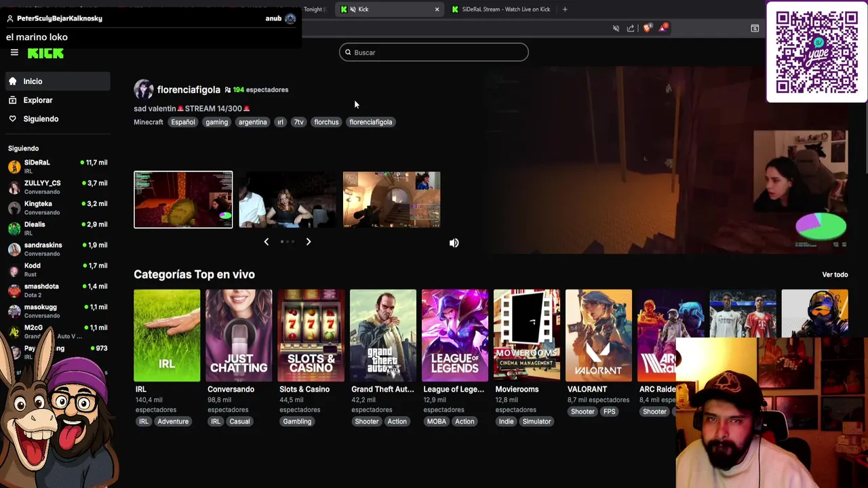Click sandraskins avatar in the following list
868x488 pixels.
click(14, 249)
